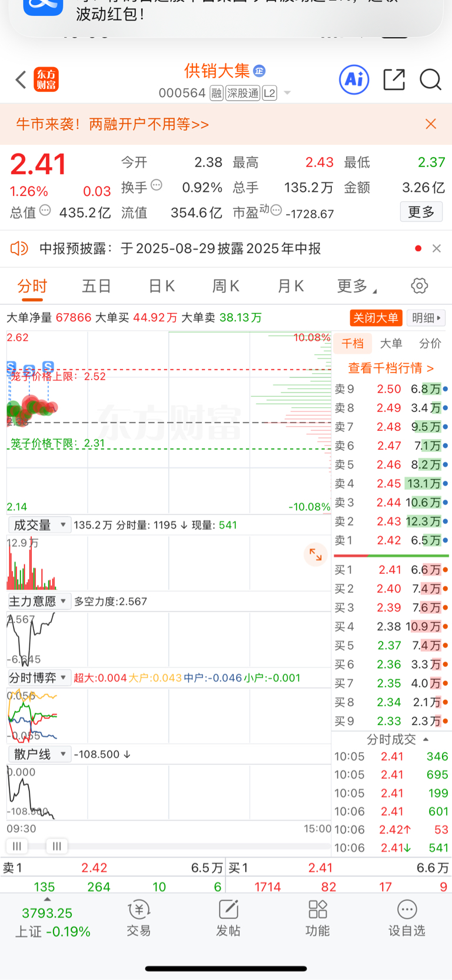Tap the share export icon

[394, 79]
